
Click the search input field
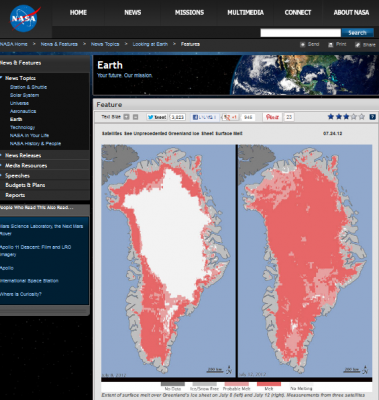pyautogui.click(x=300, y=33)
